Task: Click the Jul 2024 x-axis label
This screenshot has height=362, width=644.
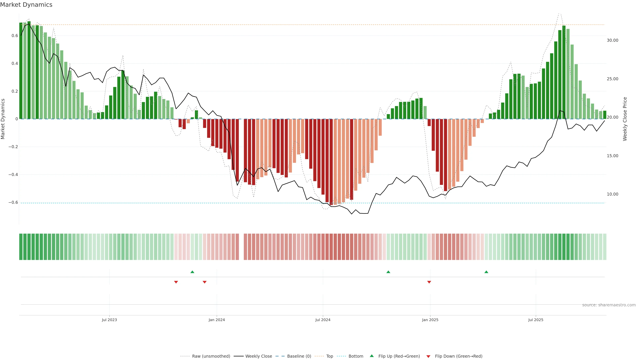Action: (323, 320)
